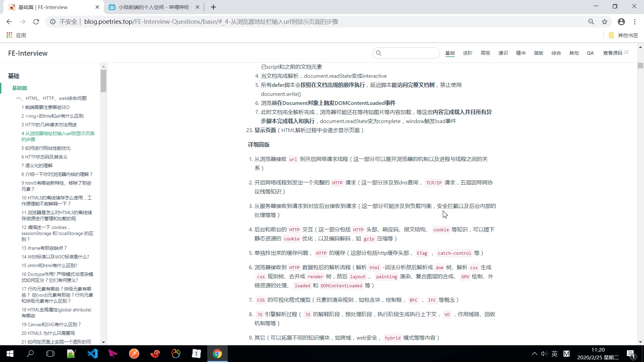Open the QA navigation item

(x=590, y=53)
